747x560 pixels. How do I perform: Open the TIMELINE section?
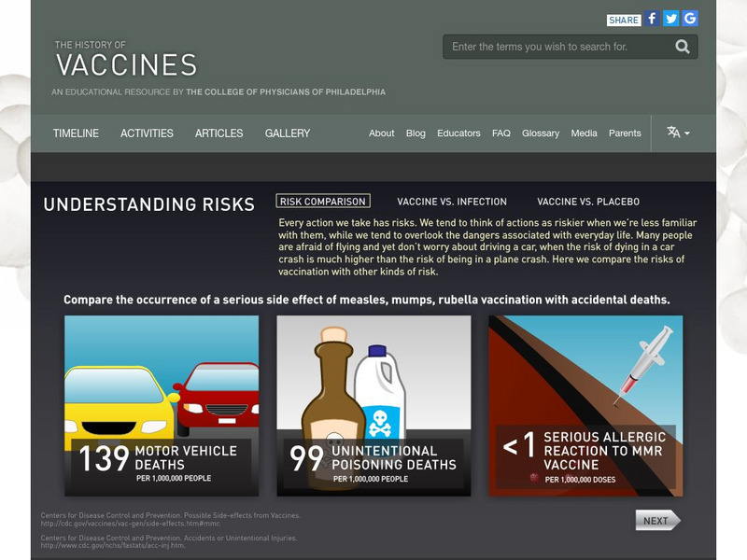77,133
